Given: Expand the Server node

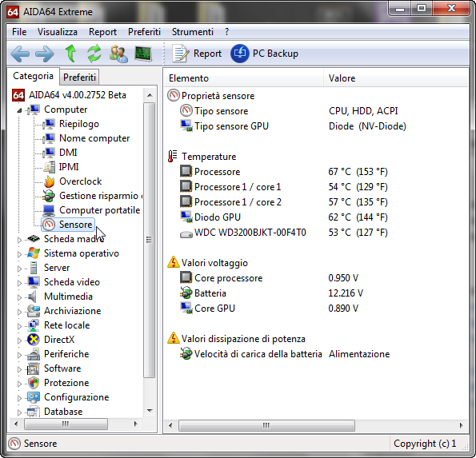Looking at the screenshot, I should (x=19, y=269).
